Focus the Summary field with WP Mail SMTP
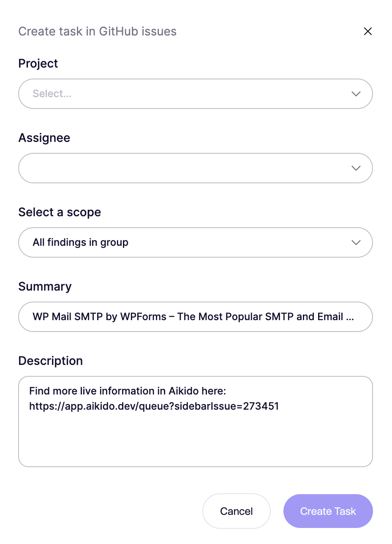 coord(196,317)
